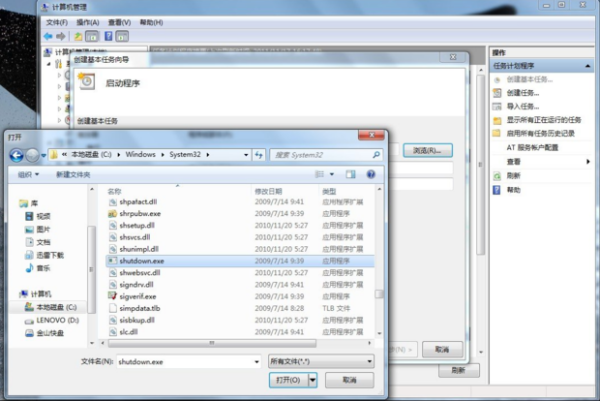The height and width of the screenshot is (401, 600).
Task: Expand the 查看 submenu arrow in actions pane
Action: point(588,162)
